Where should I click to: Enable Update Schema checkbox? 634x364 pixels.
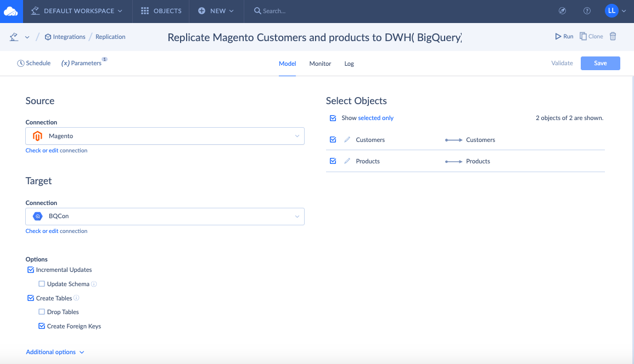coord(42,283)
